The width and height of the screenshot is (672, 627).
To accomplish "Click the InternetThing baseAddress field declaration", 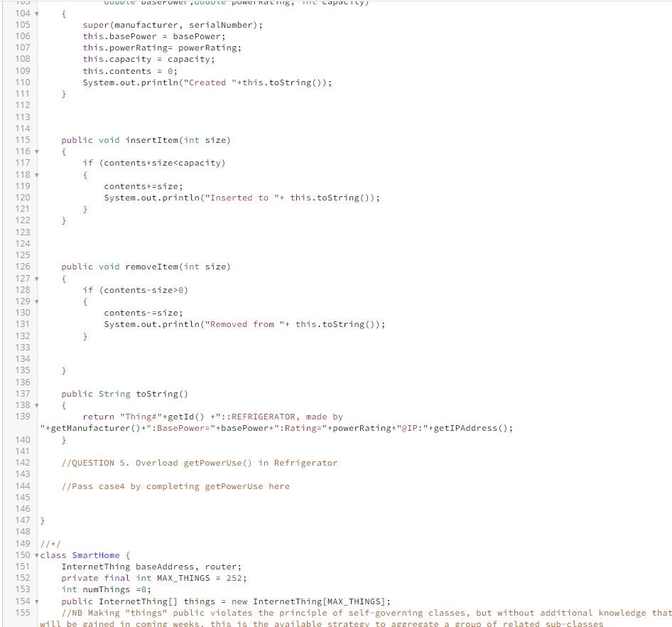I will pyautogui.click(x=149, y=567).
